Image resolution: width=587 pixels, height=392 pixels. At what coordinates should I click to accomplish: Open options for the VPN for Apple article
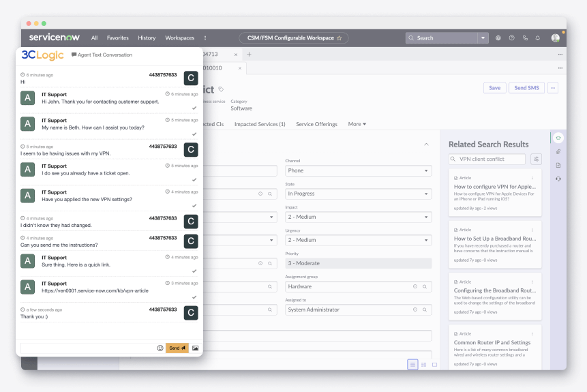point(532,178)
